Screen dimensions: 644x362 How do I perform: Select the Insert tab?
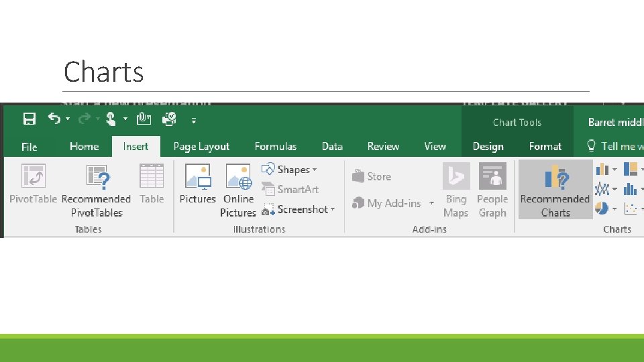[x=136, y=147]
